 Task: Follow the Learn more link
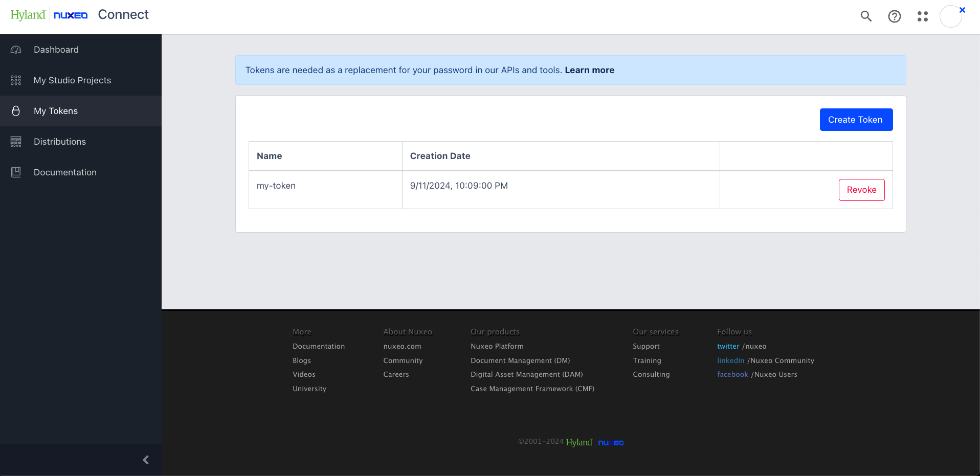[589, 70]
